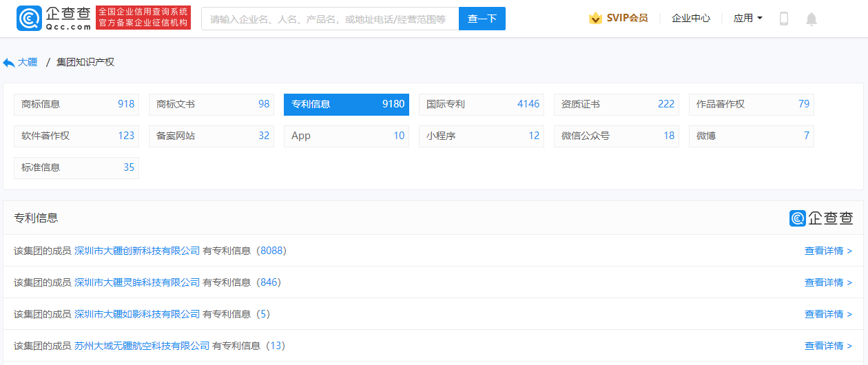The height and width of the screenshot is (365, 868).
Task: Open 苏州大域无疆航空科技有限公司 link
Action: [x=142, y=346]
